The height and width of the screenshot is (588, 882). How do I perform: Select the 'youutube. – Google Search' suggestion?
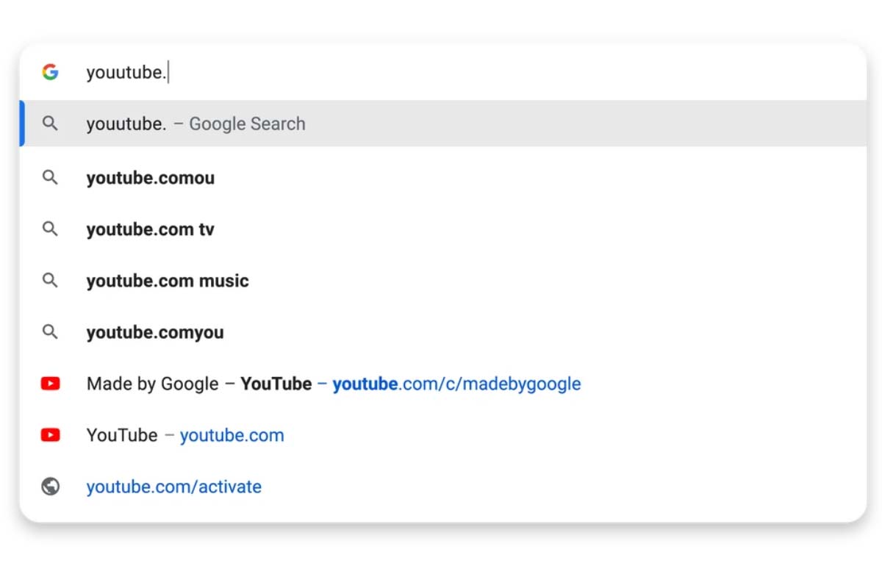tap(443, 123)
